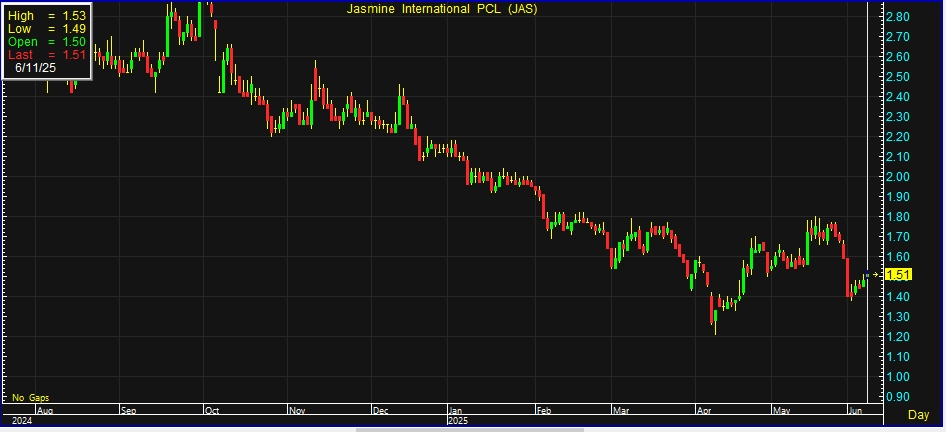The image size is (946, 432).
Task: Click the Oct month label on time axis
Action: 212,411
